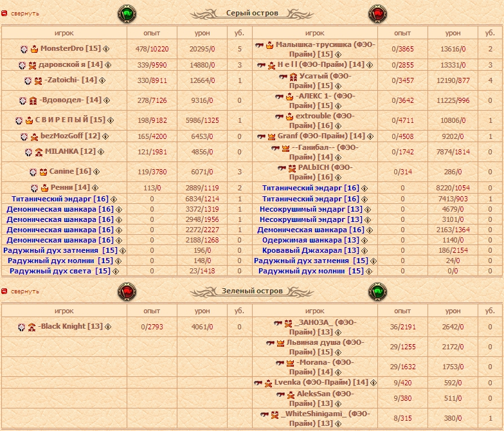Image resolution: width=504 pixels, height=431 pixels.
Task: Open info icon next to -Zatoichi- [14]
Action: click(x=102, y=80)
